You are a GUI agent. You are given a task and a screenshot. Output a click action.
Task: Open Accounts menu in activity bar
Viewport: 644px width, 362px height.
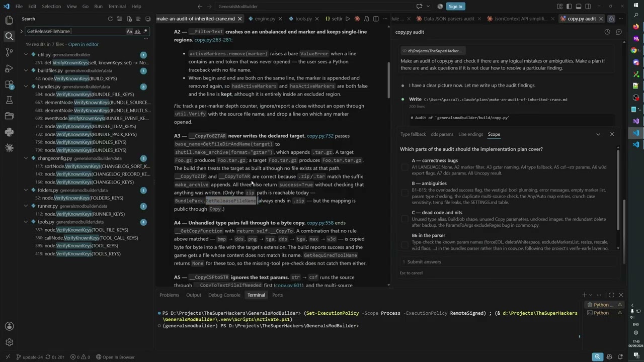9,326
